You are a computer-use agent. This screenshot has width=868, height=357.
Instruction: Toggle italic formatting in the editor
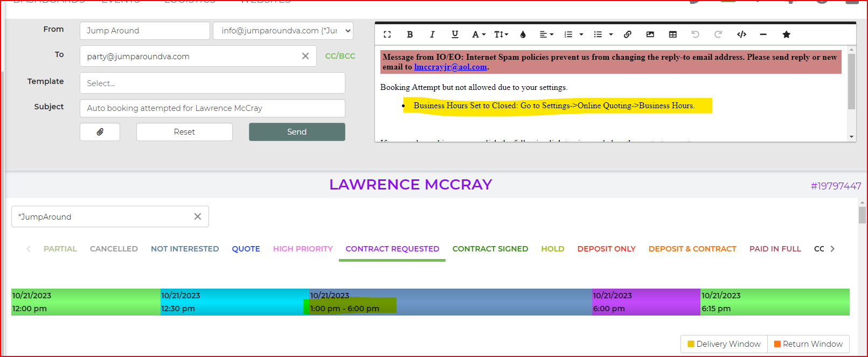click(x=432, y=34)
